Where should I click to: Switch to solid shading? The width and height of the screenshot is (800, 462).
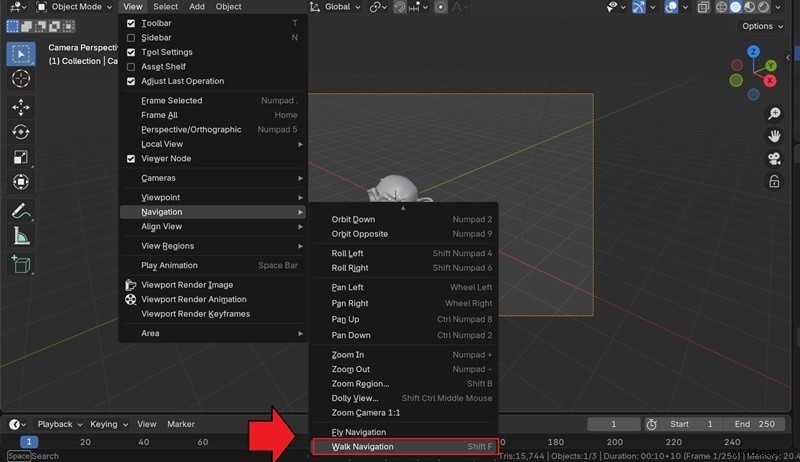tap(735, 7)
